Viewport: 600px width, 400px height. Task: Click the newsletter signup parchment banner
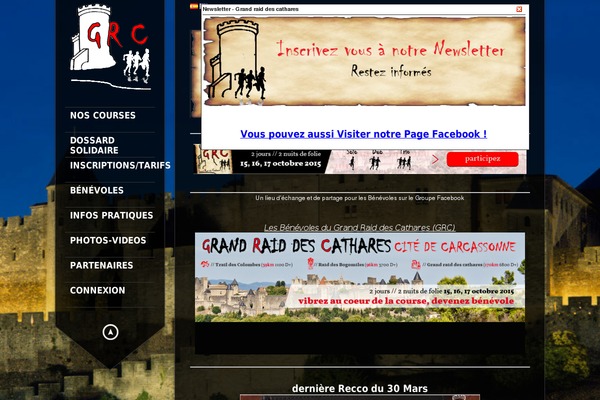[x=365, y=61]
